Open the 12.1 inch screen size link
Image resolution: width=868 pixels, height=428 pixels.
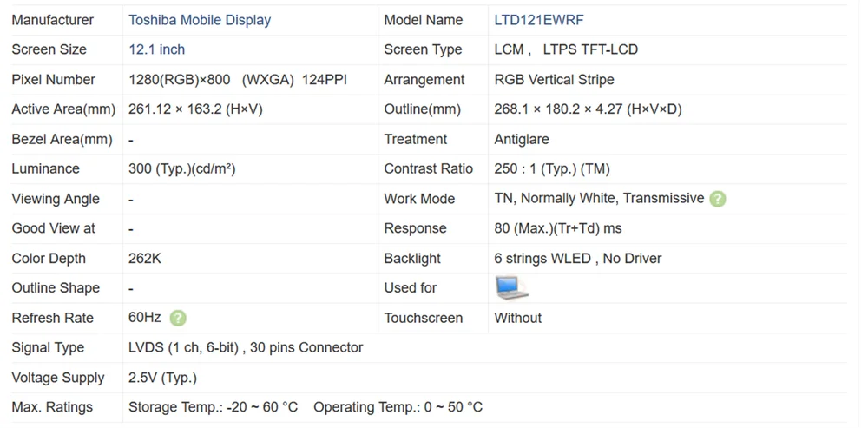pos(156,49)
